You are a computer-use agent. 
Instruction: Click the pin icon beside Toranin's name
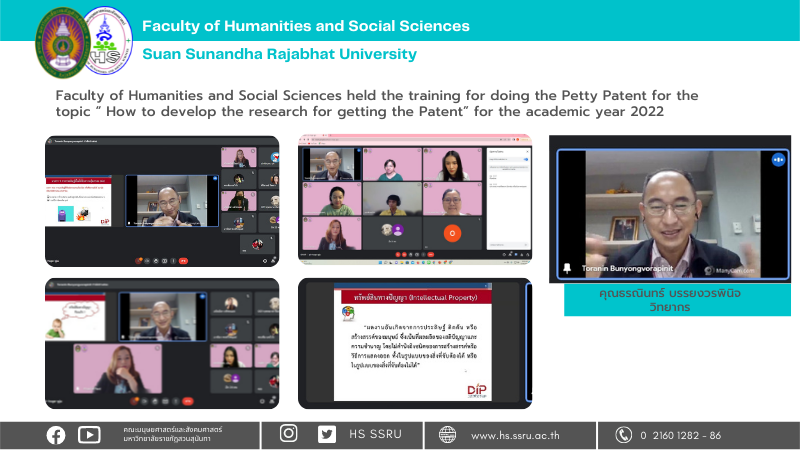567,269
